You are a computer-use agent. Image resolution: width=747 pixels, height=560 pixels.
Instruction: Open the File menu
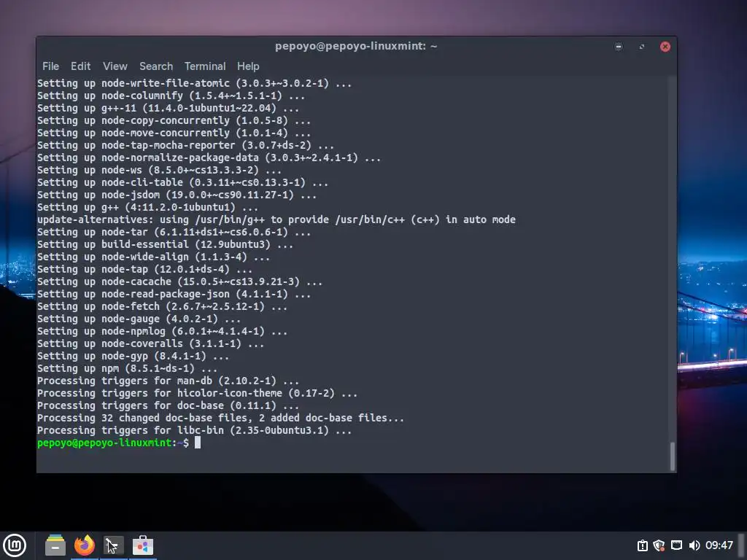(x=50, y=66)
